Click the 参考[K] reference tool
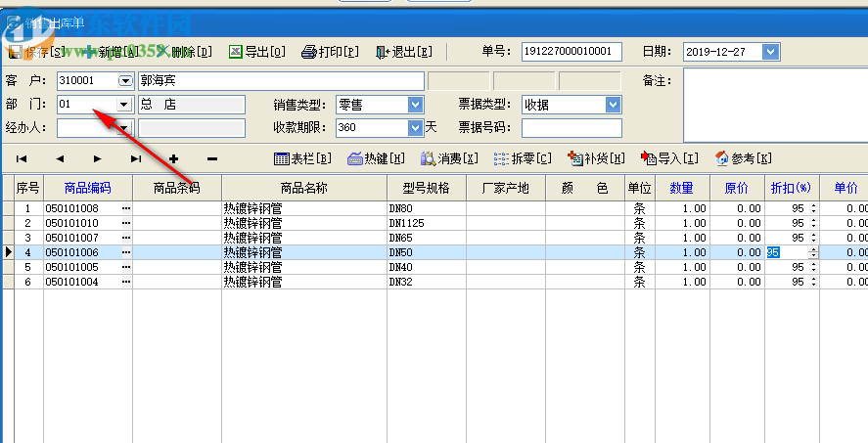 [x=744, y=158]
